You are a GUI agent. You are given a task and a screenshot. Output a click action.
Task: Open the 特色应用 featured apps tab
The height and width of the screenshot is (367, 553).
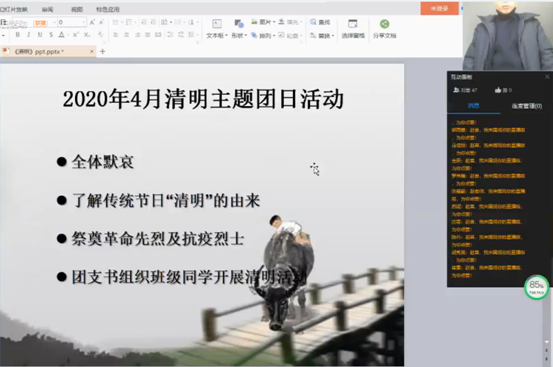tap(108, 9)
